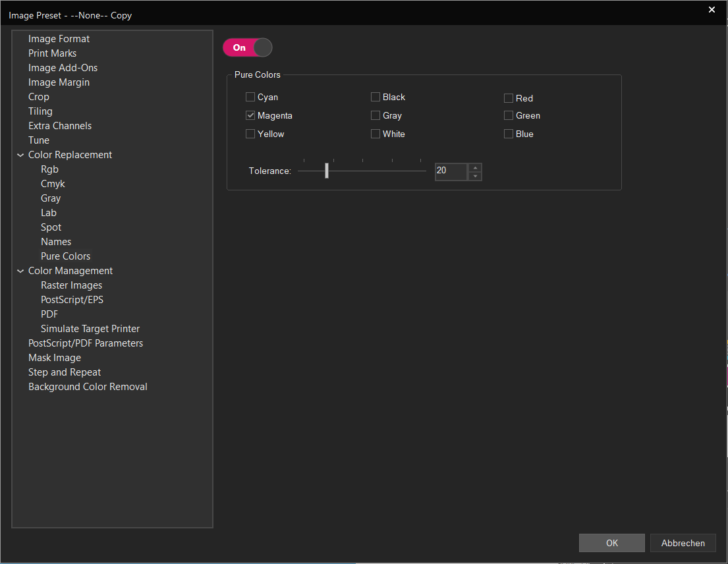Open Rgb under Color Replacement
Viewport: 728px width, 564px height.
point(49,169)
